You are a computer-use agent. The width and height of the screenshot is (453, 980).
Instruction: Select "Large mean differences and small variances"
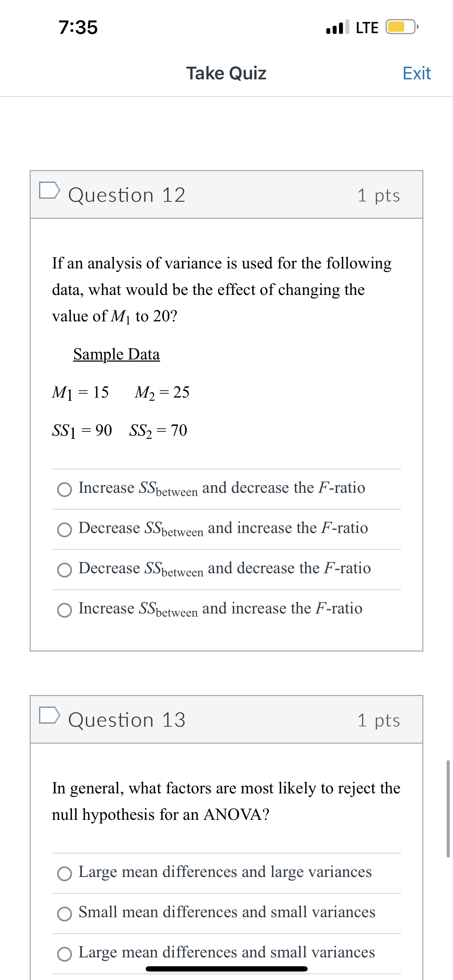click(65, 952)
